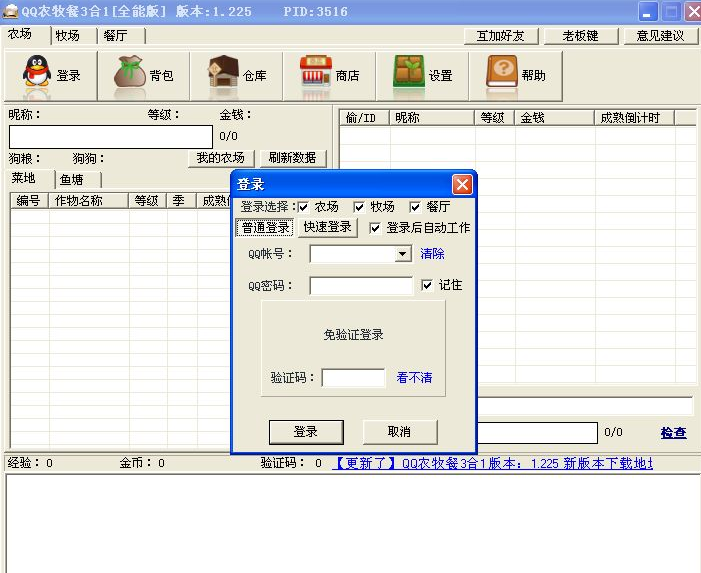Screen dimensions: 701x573
Task: Toggle the 牧场 login checkbox
Action: pyautogui.click(x=359, y=207)
